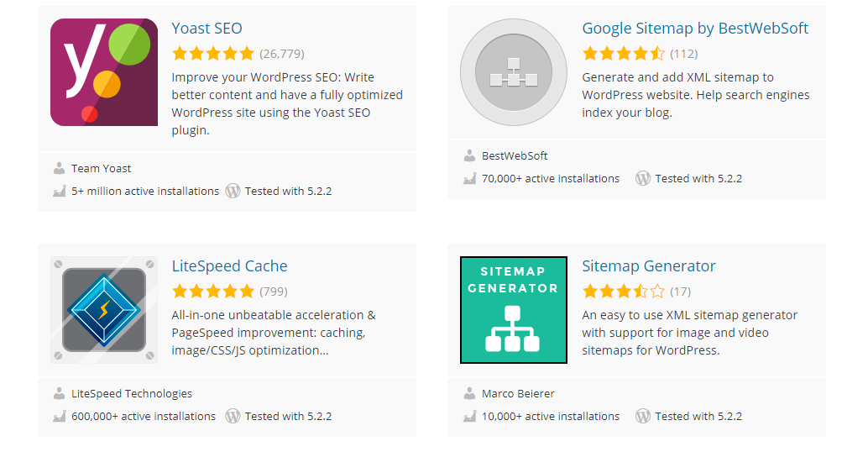Viewport: 868px width, 452px height.
Task: Click the LiteSpeed Cache five-star rating
Action: pyautogui.click(x=212, y=292)
